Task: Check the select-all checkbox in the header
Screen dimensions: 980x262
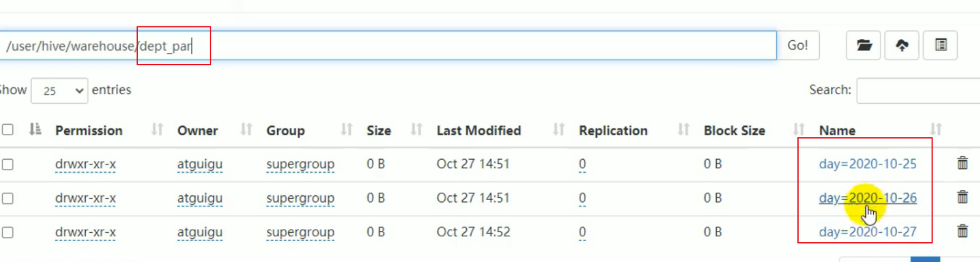Action: 8,130
